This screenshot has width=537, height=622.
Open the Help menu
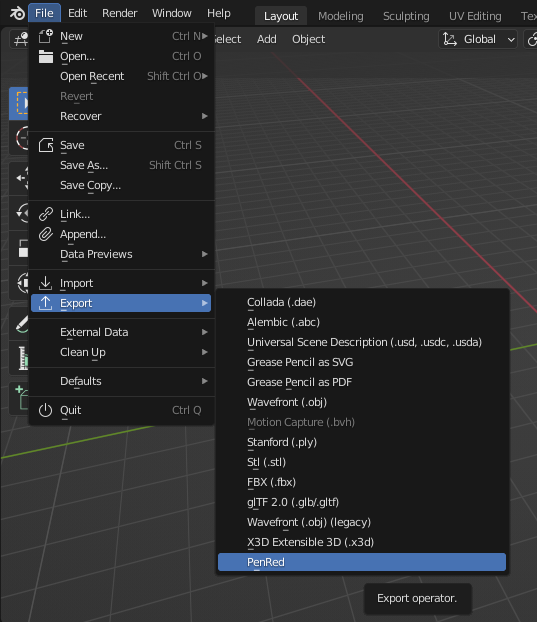(219, 13)
